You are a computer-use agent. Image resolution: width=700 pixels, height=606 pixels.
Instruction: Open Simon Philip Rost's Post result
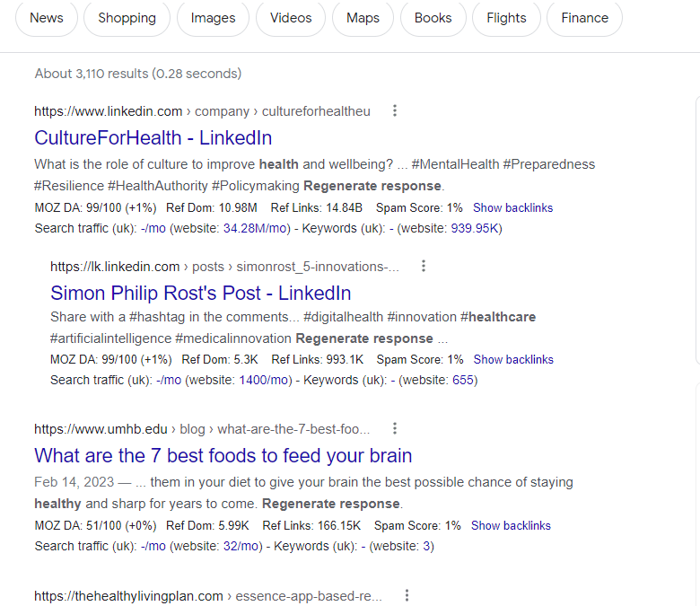pyautogui.click(x=200, y=293)
